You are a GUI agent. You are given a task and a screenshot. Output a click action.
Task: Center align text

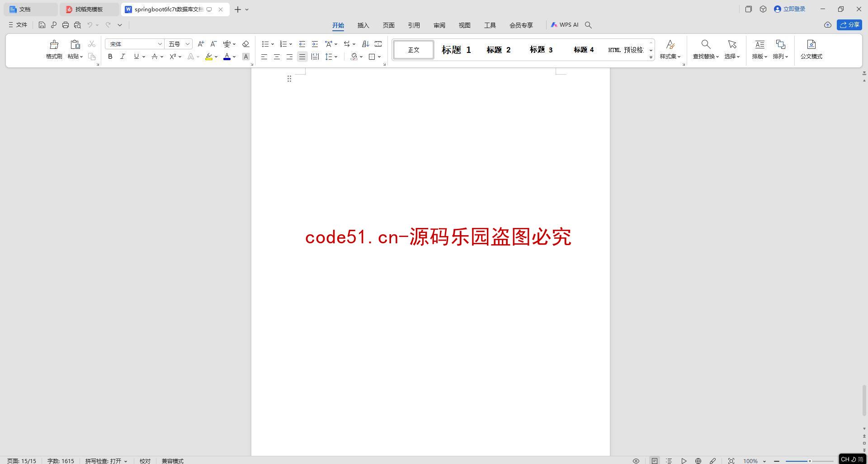(277, 57)
